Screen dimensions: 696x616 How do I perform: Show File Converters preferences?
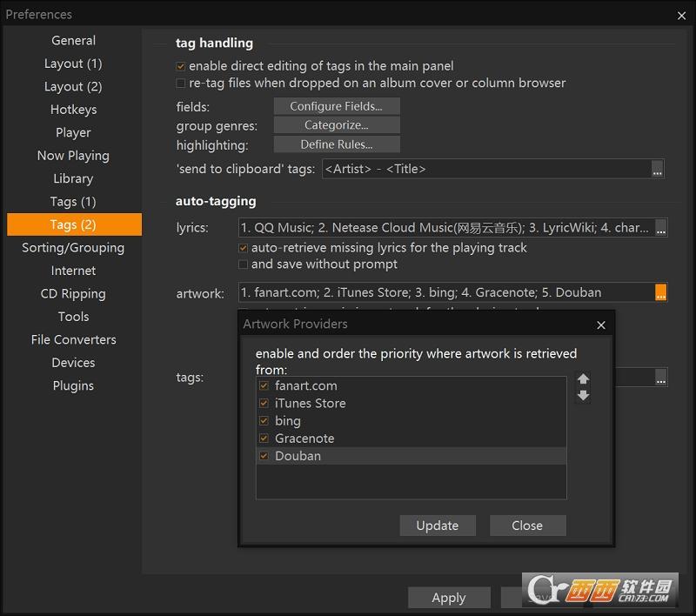coord(74,340)
